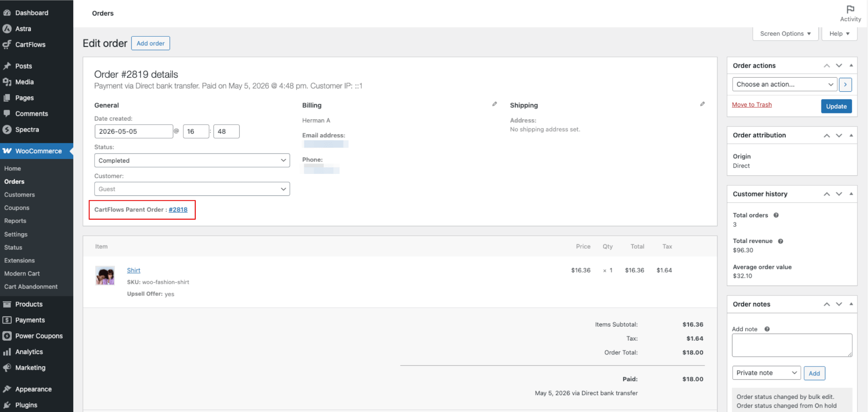Open WooCommerce Extensions submenu item

tap(19, 261)
